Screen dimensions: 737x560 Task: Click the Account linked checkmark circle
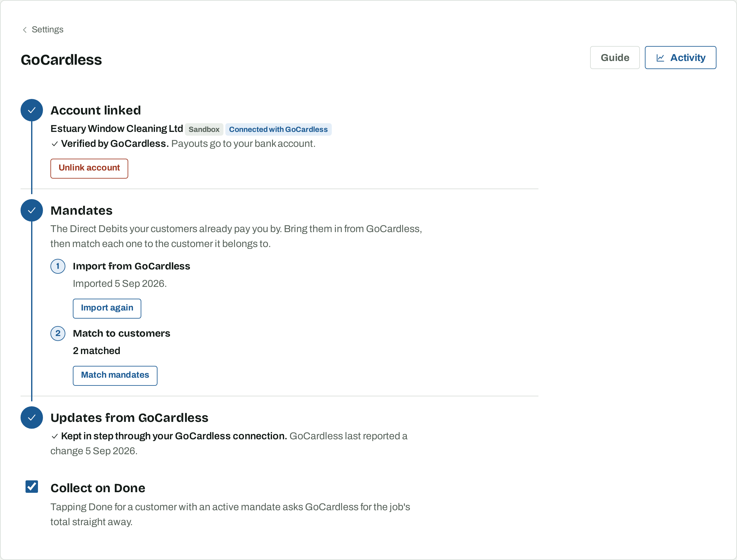coord(32,110)
